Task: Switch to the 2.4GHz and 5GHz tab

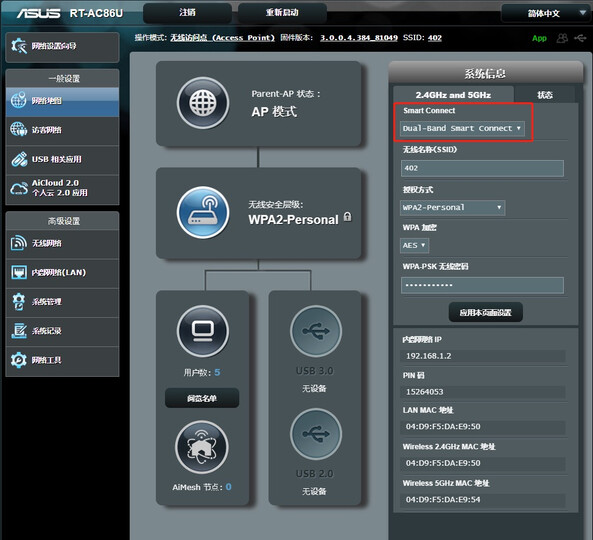Action: click(453, 95)
